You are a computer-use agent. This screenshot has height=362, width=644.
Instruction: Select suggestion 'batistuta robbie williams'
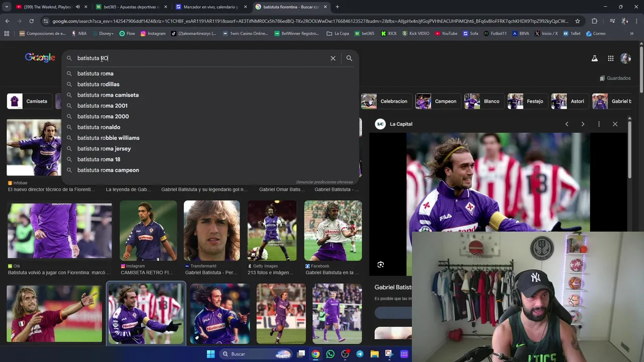(x=210, y=138)
